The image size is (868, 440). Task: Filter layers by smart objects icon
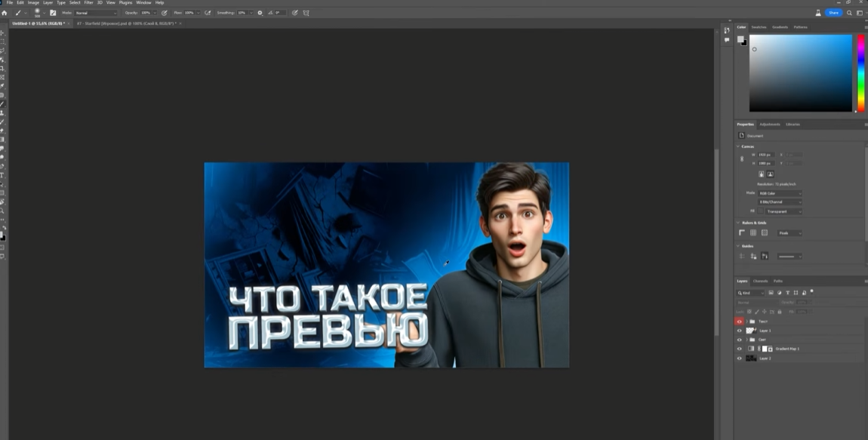[805, 293]
